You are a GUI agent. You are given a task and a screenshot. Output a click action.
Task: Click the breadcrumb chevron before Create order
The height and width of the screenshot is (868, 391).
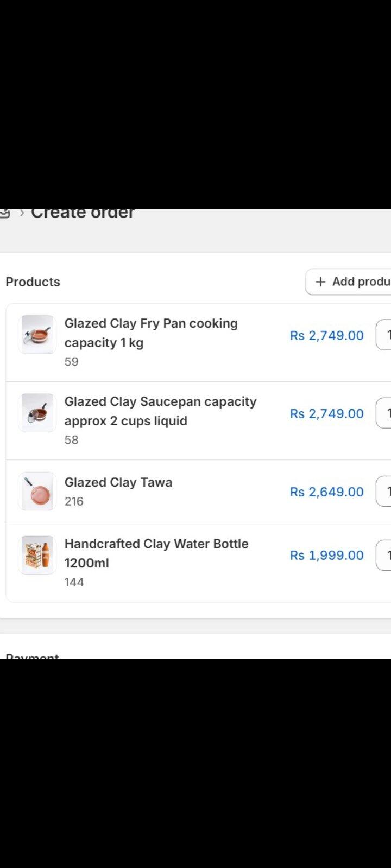point(22,213)
